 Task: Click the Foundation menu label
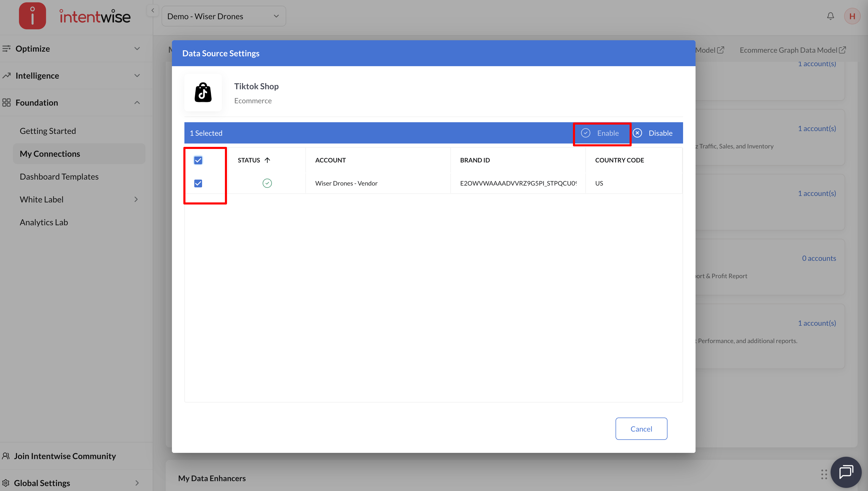coord(37,103)
